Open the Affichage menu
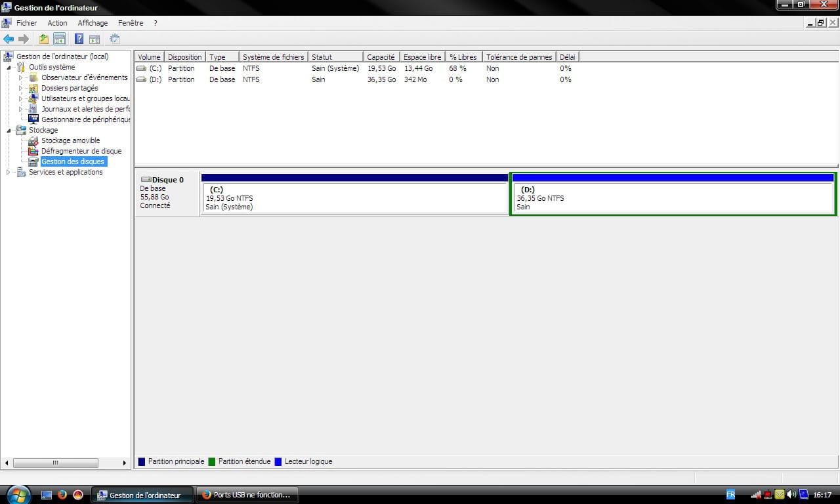This screenshot has height=504, width=840. coord(93,23)
